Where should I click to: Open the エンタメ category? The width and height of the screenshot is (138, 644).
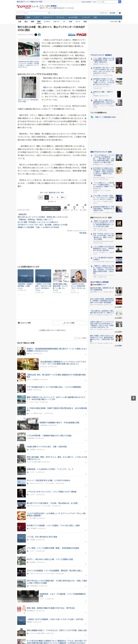click(47, 21)
